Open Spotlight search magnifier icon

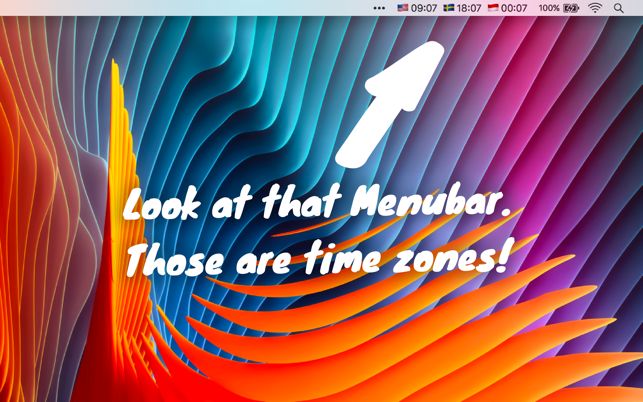619,8
